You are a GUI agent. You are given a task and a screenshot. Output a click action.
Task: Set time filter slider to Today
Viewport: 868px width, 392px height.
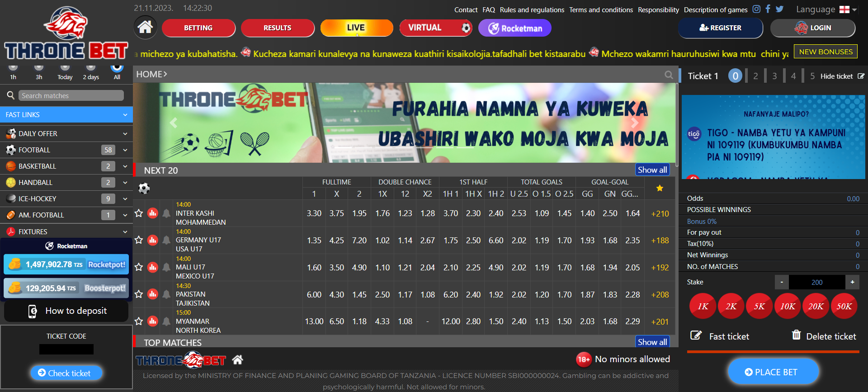tap(65, 69)
